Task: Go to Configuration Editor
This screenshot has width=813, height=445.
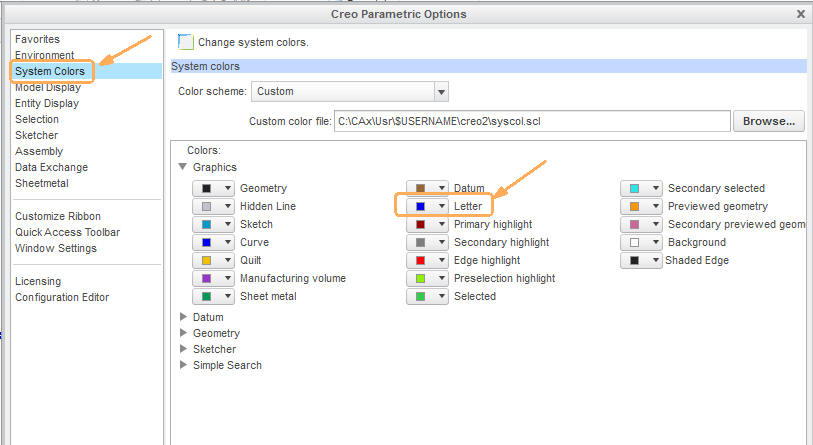Action: tap(62, 297)
